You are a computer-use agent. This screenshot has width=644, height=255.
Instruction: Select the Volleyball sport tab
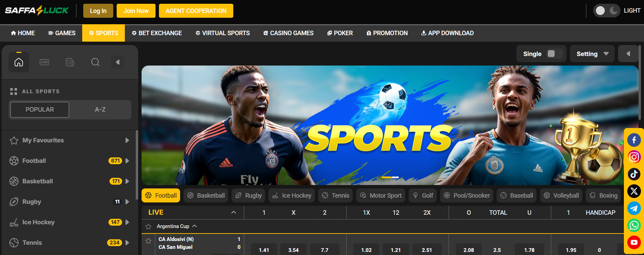[x=561, y=196]
